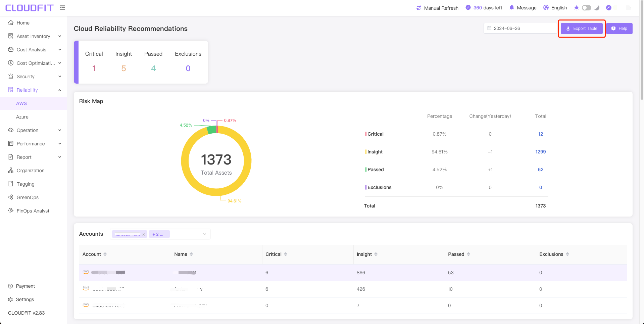Screen dimensions: 644x324
Task: Click the Insight value 426 cell
Action: coord(361,289)
